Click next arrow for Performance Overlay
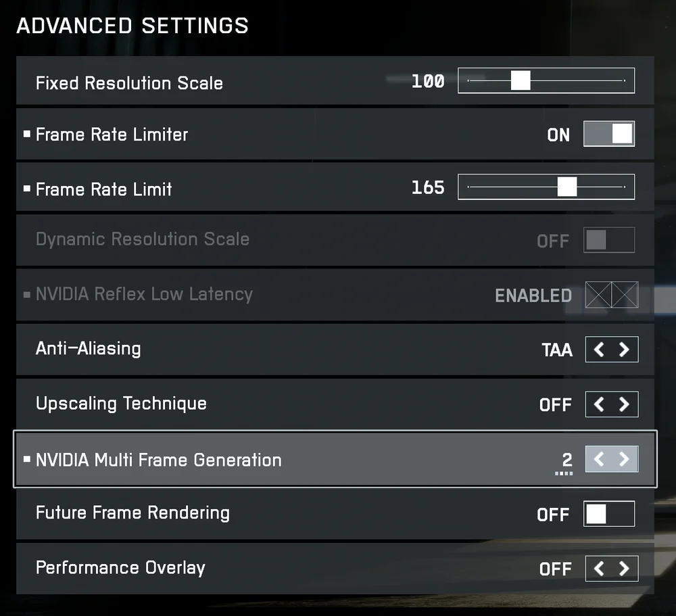The width and height of the screenshot is (676, 616). [624, 569]
